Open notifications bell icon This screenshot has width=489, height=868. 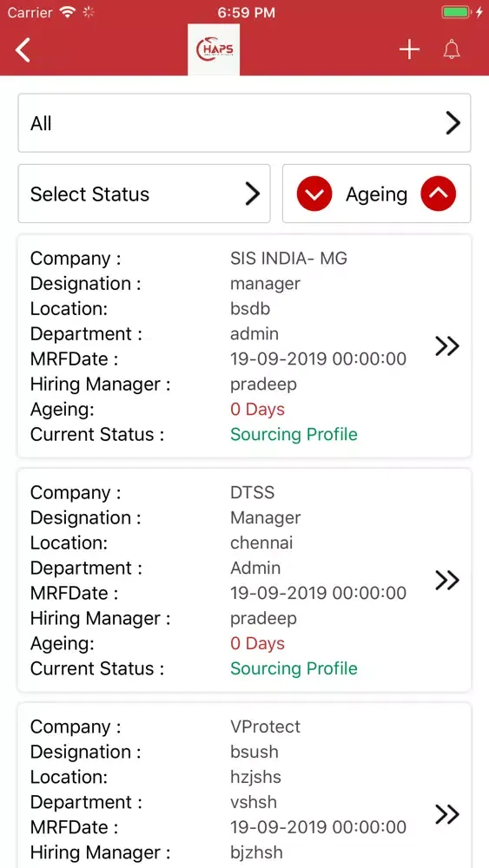coord(452,49)
